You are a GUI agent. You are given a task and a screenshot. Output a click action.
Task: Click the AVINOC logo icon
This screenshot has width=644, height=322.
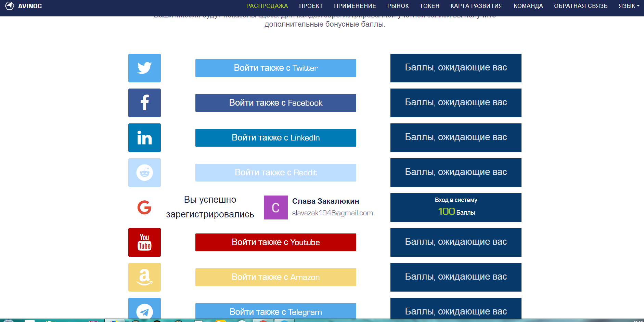pyautogui.click(x=10, y=6)
